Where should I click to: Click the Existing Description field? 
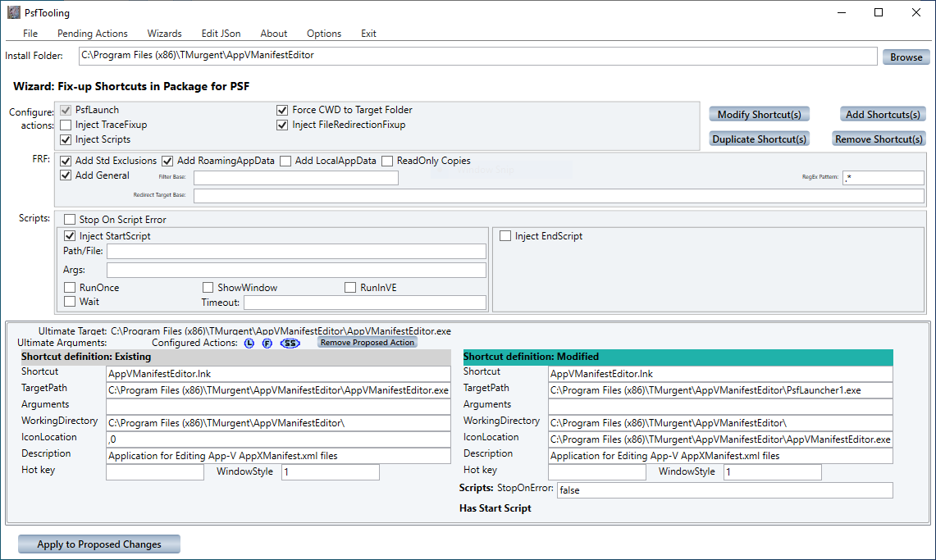tap(279, 456)
